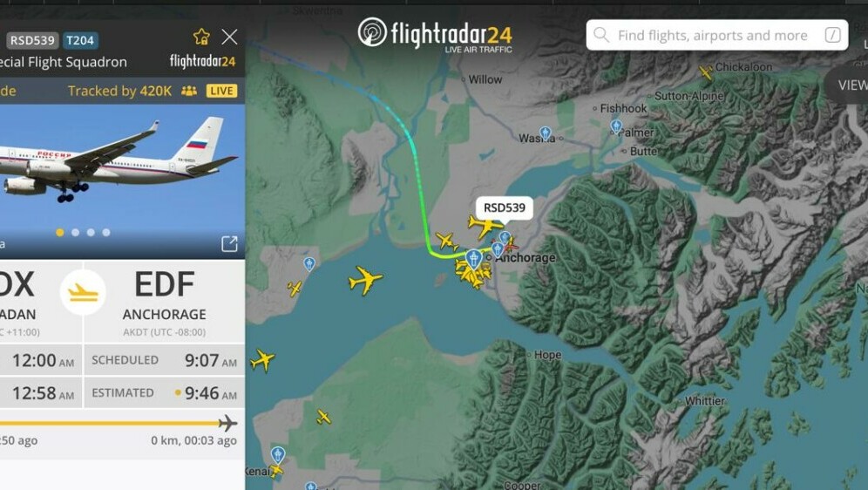Select the RSD539 aircraft on map
Image resolution: width=868 pixels, height=490 pixels.
point(485,226)
